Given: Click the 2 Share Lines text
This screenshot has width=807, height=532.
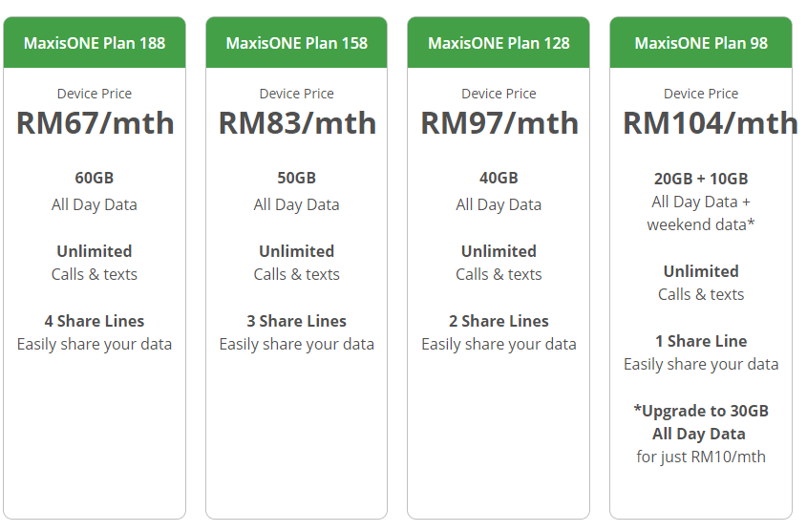Looking at the screenshot, I should coord(499,321).
